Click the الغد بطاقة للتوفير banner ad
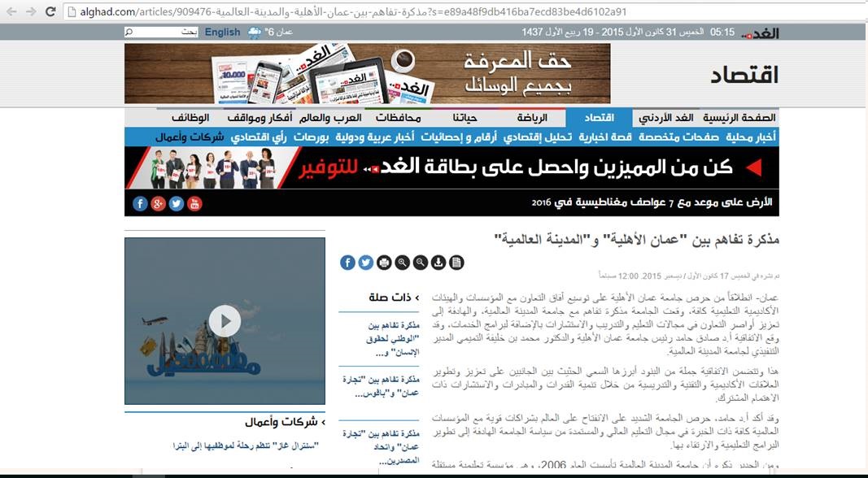 (451, 168)
